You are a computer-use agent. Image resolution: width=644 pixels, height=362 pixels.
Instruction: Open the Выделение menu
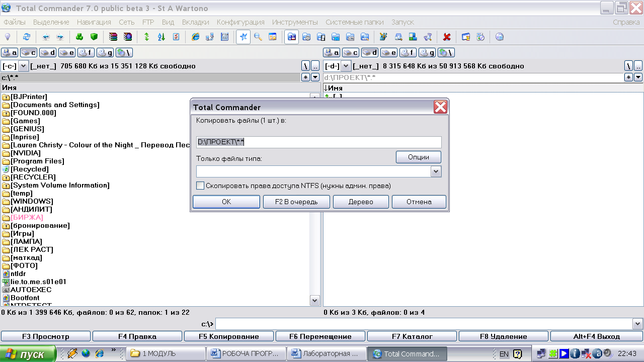point(51,22)
